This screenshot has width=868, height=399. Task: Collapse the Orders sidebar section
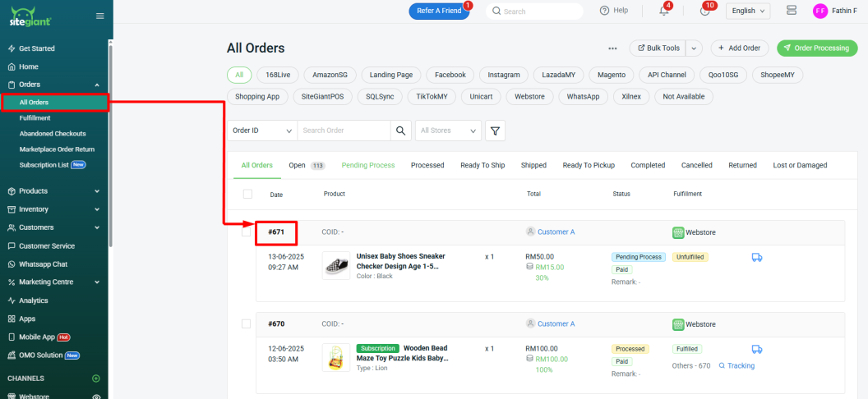[x=98, y=85]
